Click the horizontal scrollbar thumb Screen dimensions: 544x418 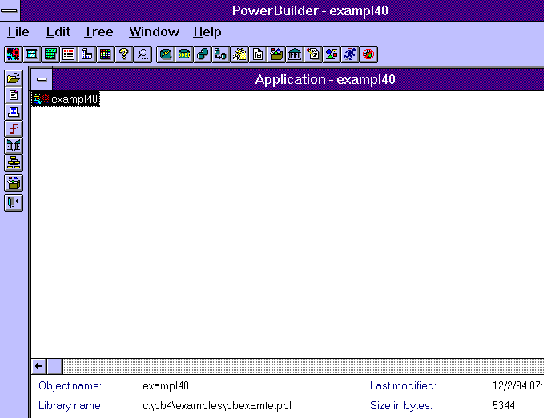(x=54, y=366)
